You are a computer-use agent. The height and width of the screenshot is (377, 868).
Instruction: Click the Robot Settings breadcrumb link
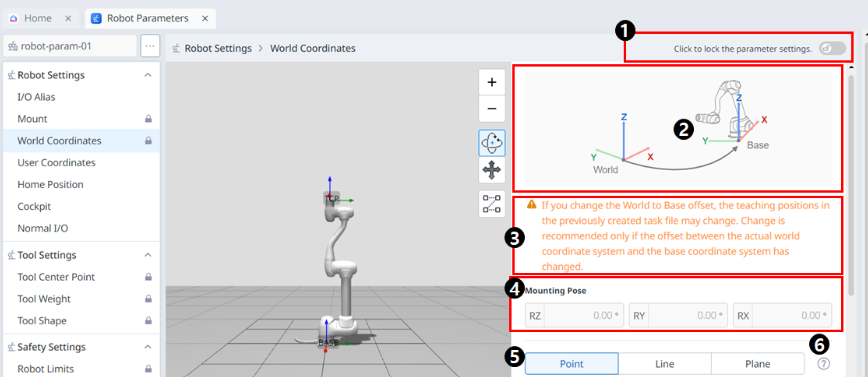click(x=218, y=48)
